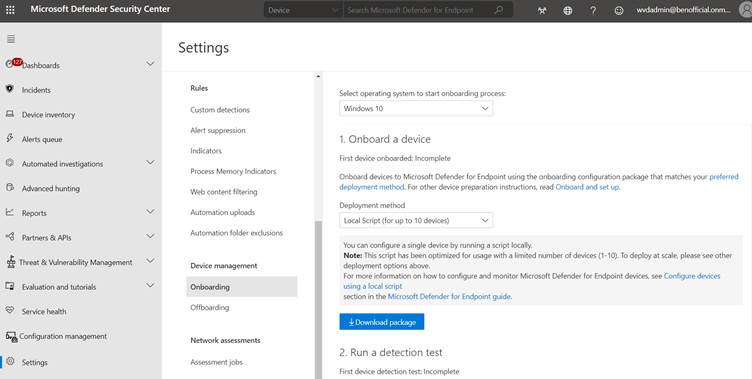Click the Alerts queue lightning icon
The width and height of the screenshot is (752, 379).
click(x=10, y=138)
